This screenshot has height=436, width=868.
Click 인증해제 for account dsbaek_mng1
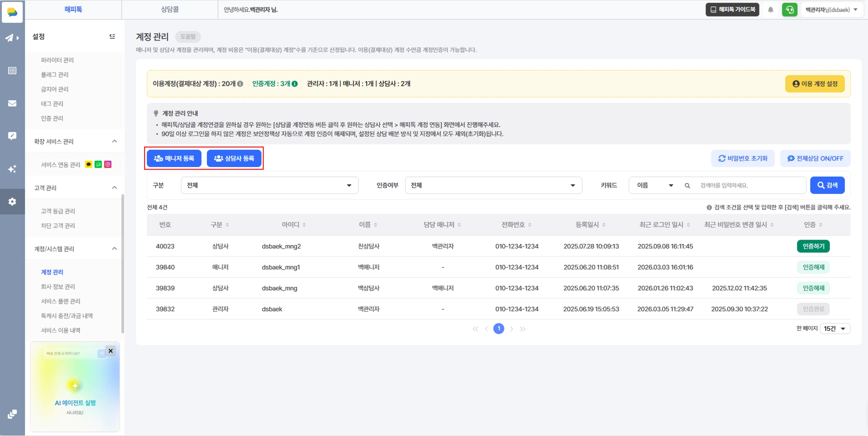click(x=813, y=267)
